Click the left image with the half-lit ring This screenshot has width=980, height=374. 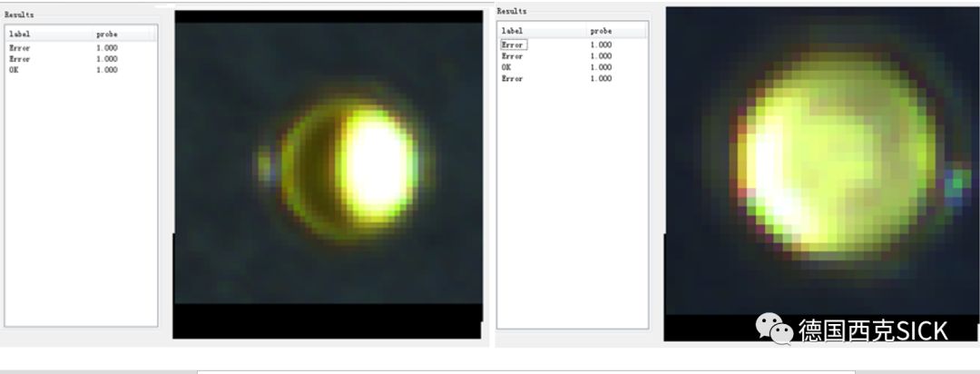coord(328,172)
